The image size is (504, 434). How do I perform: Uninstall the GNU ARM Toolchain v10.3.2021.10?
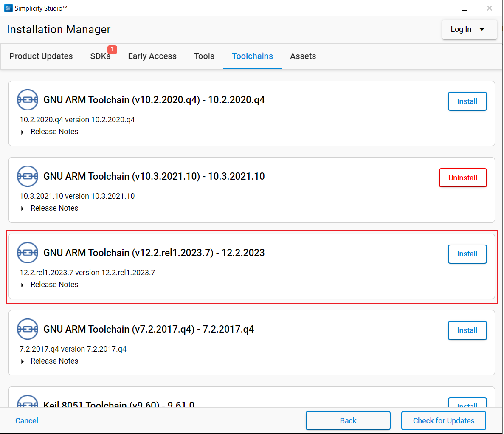(463, 178)
